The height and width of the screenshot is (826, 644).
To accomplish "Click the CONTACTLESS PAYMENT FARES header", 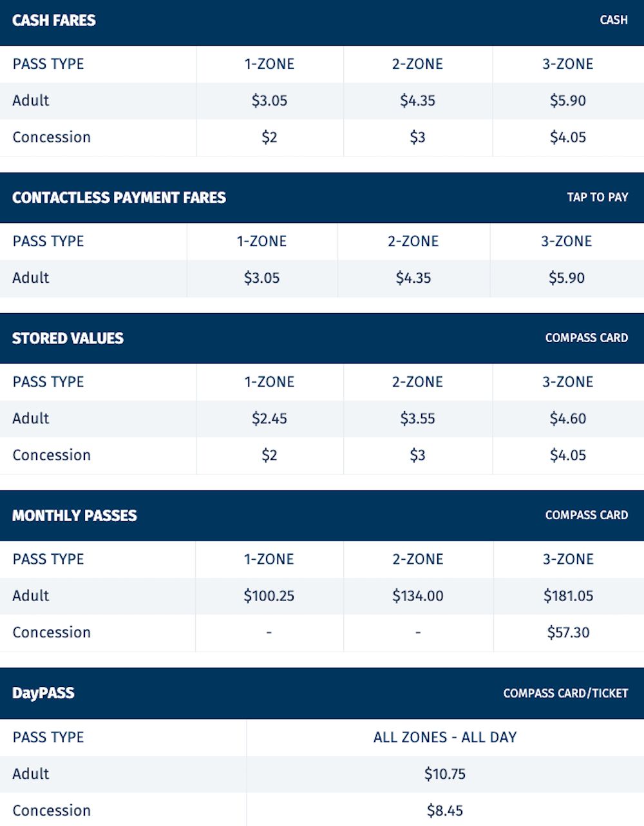I will tap(119, 198).
